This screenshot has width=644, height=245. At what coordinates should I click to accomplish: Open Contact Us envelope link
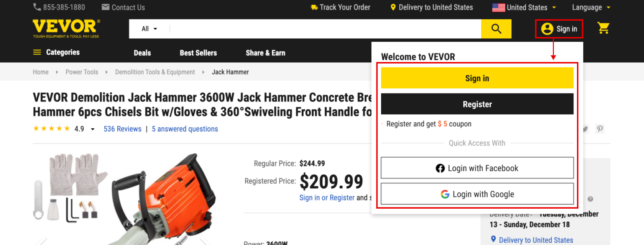coord(123,7)
